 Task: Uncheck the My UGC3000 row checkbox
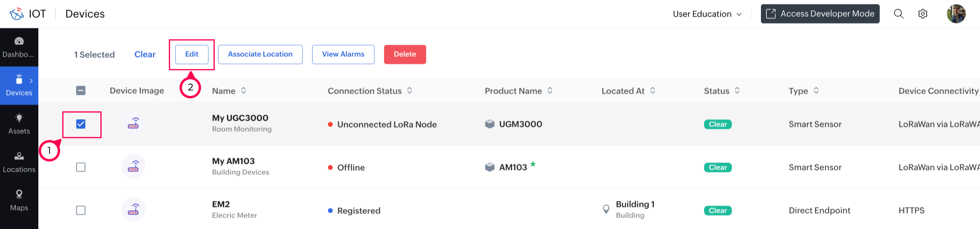pos(81,124)
